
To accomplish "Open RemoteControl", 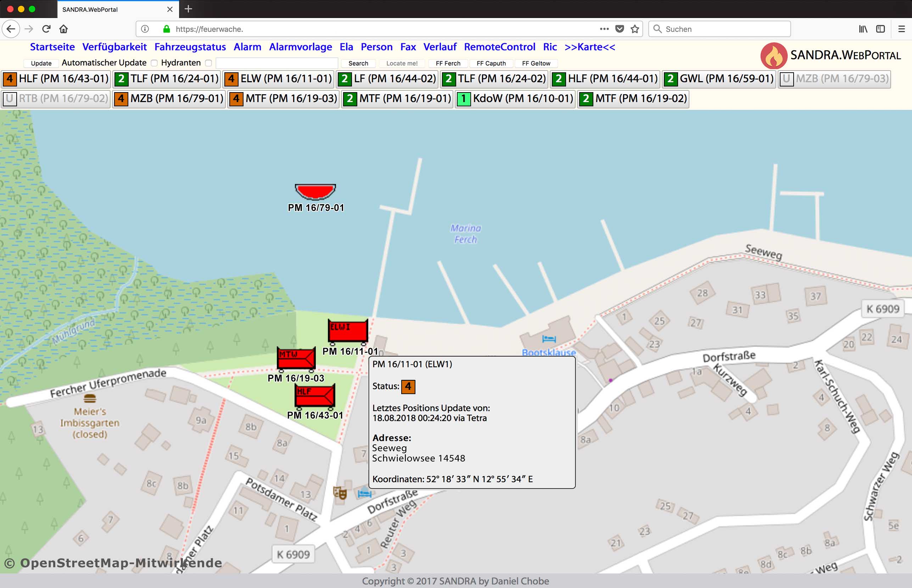I will (500, 47).
